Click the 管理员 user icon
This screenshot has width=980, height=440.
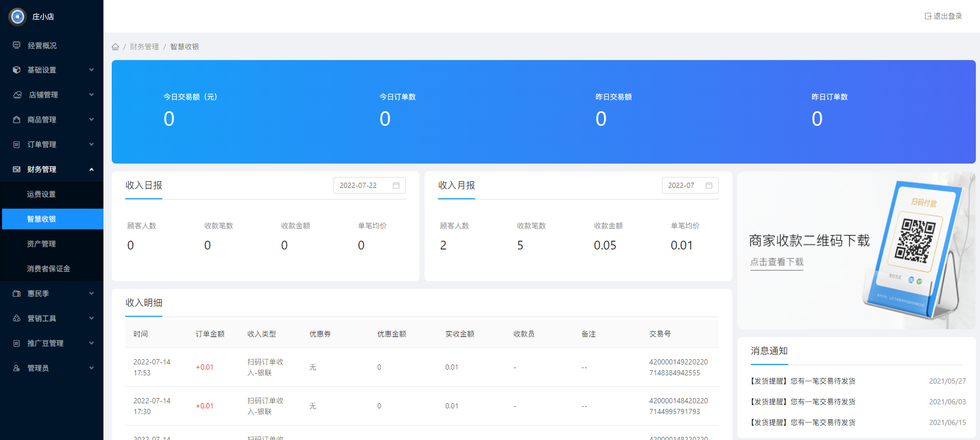17,368
